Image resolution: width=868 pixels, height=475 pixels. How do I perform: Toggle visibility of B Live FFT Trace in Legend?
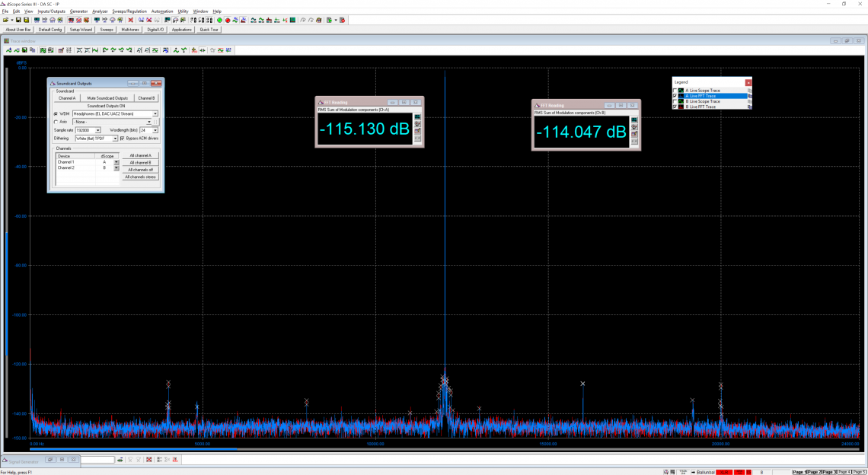[x=675, y=107]
